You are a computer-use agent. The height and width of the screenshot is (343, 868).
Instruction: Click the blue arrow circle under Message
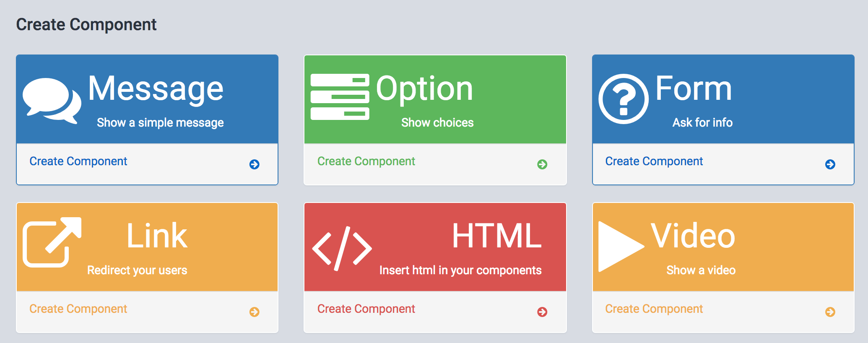255,164
